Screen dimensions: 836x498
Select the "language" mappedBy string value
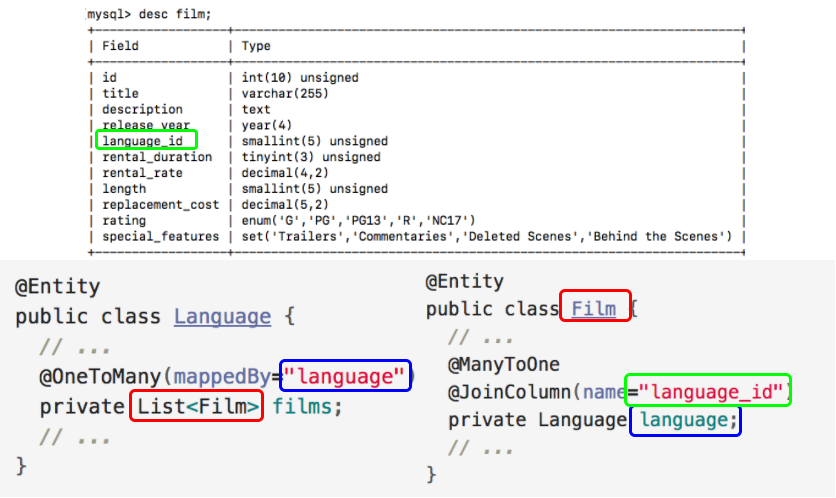[345, 376]
